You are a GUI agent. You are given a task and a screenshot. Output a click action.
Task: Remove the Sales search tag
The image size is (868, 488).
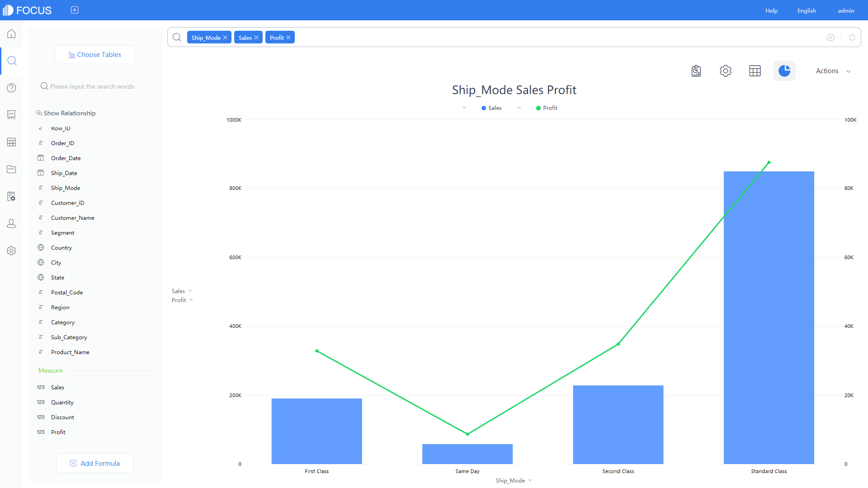(x=256, y=38)
